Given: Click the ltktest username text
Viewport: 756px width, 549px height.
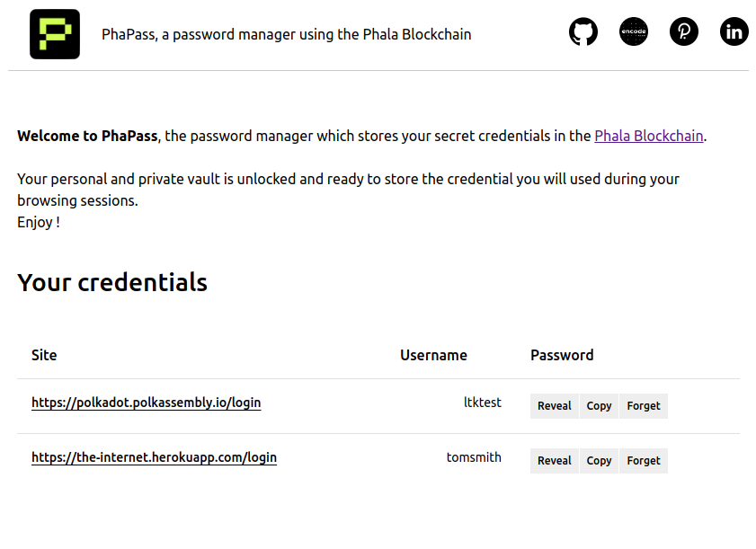Looking at the screenshot, I should point(482,403).
